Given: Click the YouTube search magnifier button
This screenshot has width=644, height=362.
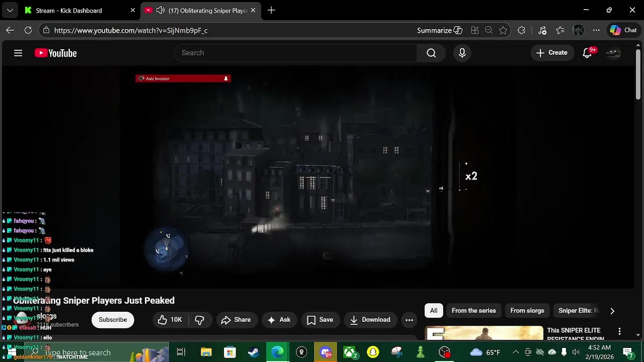Looking at the screenshot, I should click(431, 53).
